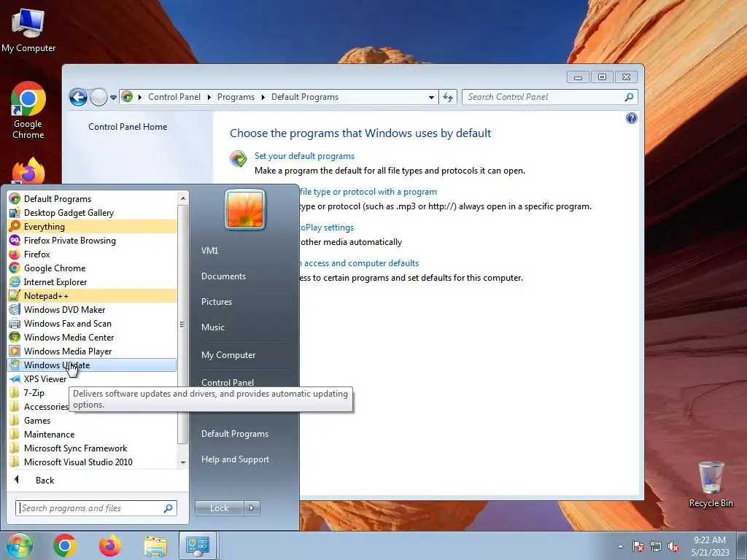Launch Windows Media Center icon
Viewport: 747px width, 560px height.
tap(15, 337)
